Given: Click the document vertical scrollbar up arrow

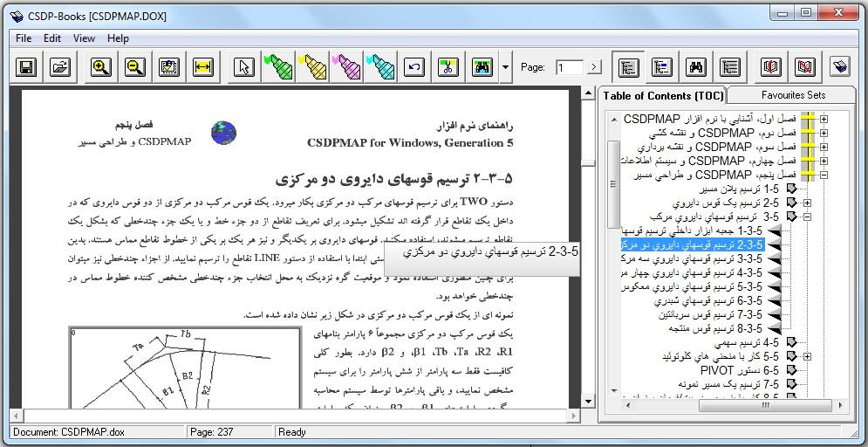Looking at the screenshot, I should point(589,93).
